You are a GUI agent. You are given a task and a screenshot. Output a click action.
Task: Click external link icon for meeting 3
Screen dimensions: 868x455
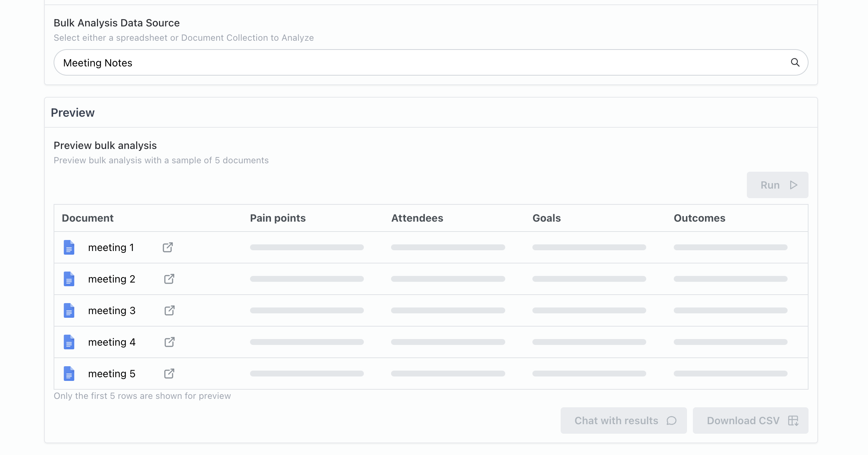pos(169,310)
